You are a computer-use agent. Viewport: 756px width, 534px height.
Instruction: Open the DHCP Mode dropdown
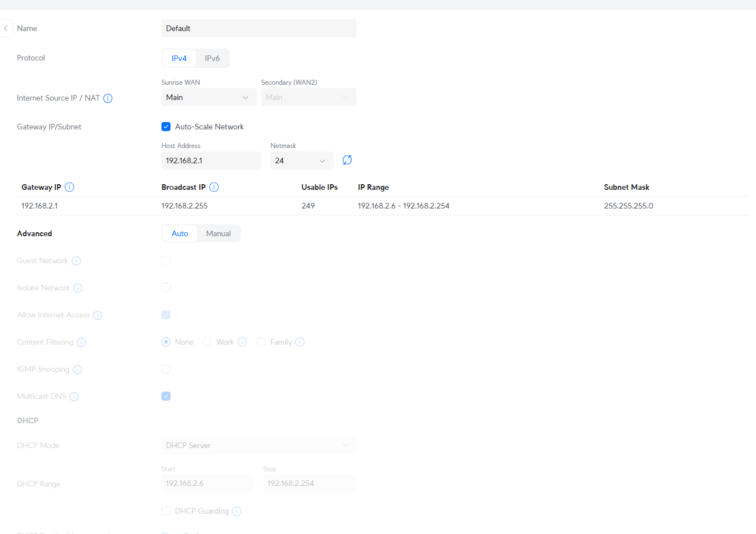coord(258,445)
